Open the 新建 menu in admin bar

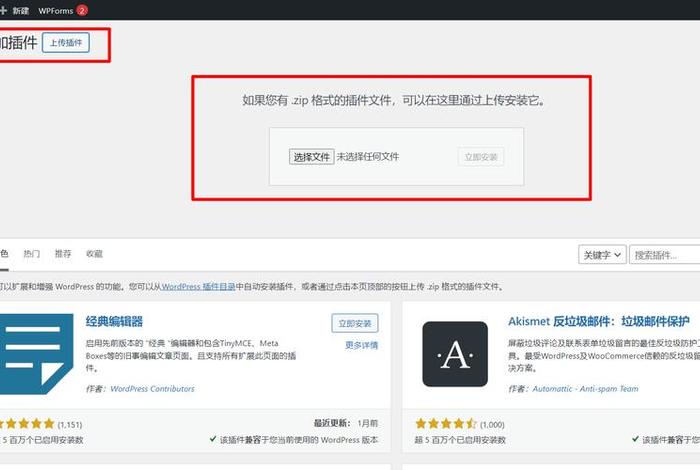pyautogui.click(x=21, y=11)
